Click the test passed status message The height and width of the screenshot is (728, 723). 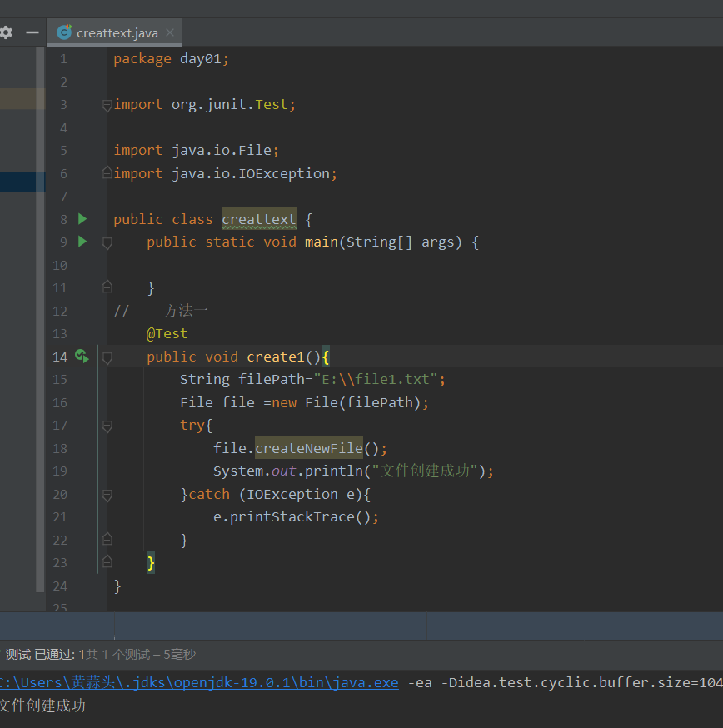tap(100, 655)
